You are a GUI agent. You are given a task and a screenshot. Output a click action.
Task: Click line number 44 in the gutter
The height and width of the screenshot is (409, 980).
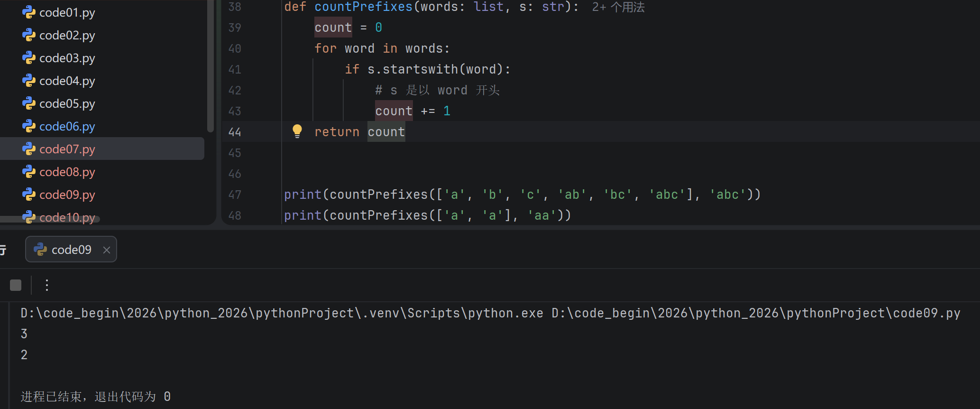[235, 132]
